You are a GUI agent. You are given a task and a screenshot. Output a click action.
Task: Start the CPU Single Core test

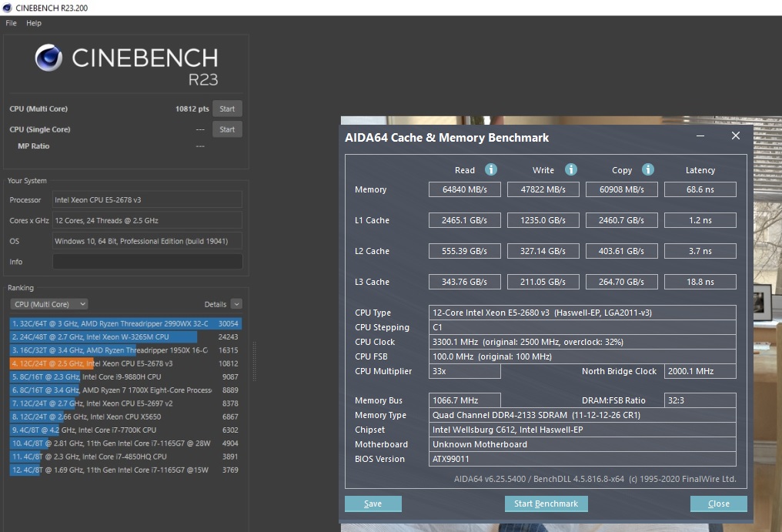click(227, 129)
